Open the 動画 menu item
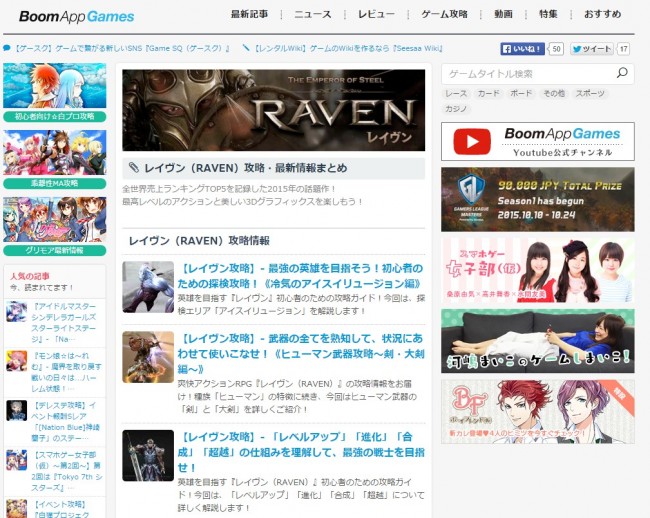This screenshot has width=650, height=518. coord(503,15)
